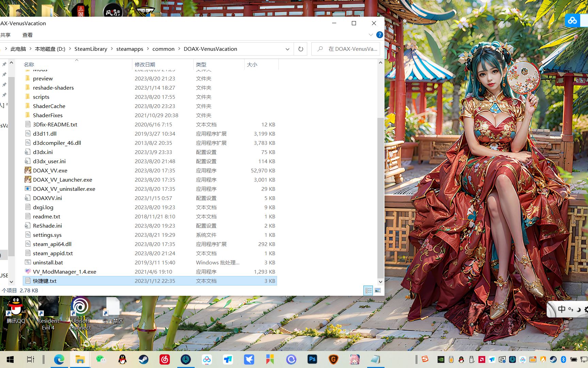Navigate to SteamLibrary in breadcrumb

[91, 49]
